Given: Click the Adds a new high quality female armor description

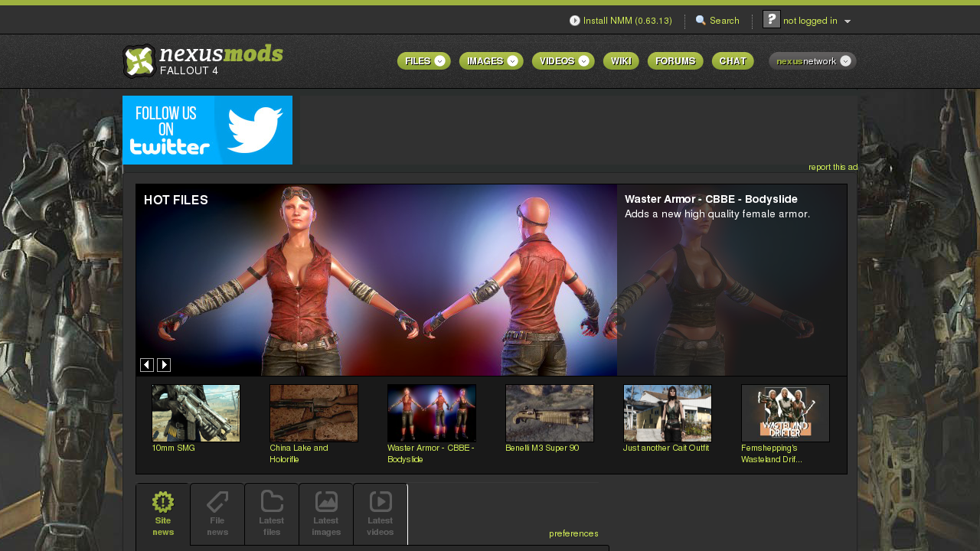Looking at the screenshot, I should point(717,214).
